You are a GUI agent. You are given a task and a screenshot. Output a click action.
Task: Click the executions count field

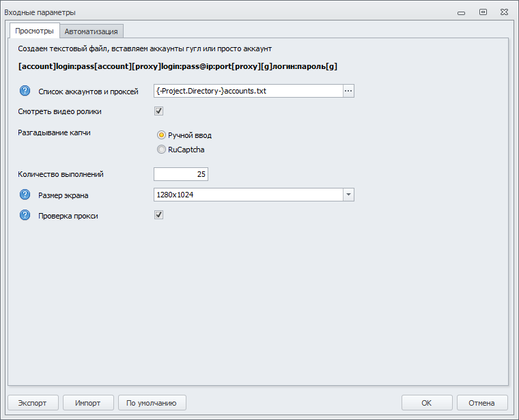pos(181,174)
